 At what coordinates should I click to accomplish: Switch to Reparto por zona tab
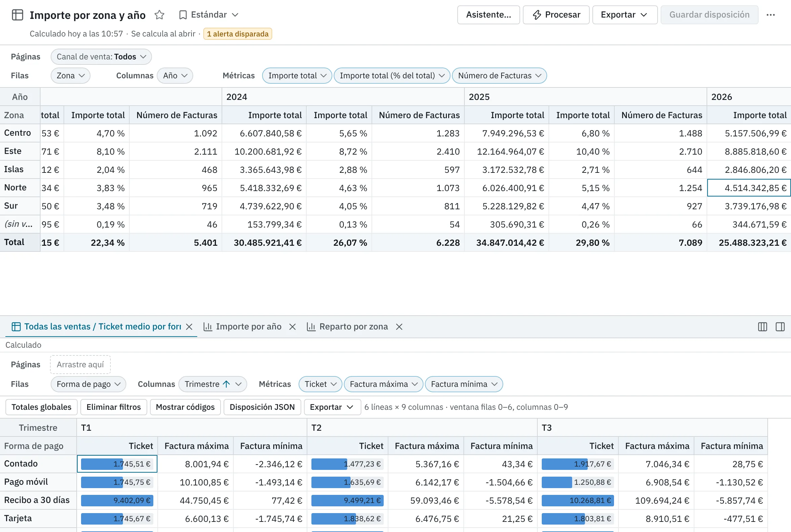(347, 327)
